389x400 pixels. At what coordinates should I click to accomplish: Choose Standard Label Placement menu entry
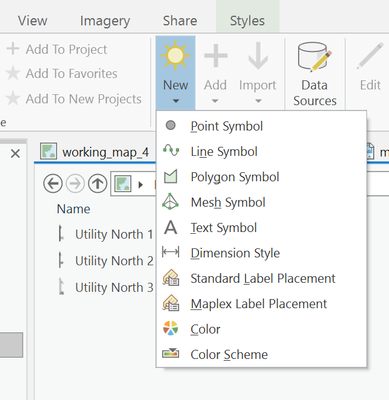(261, 278)
